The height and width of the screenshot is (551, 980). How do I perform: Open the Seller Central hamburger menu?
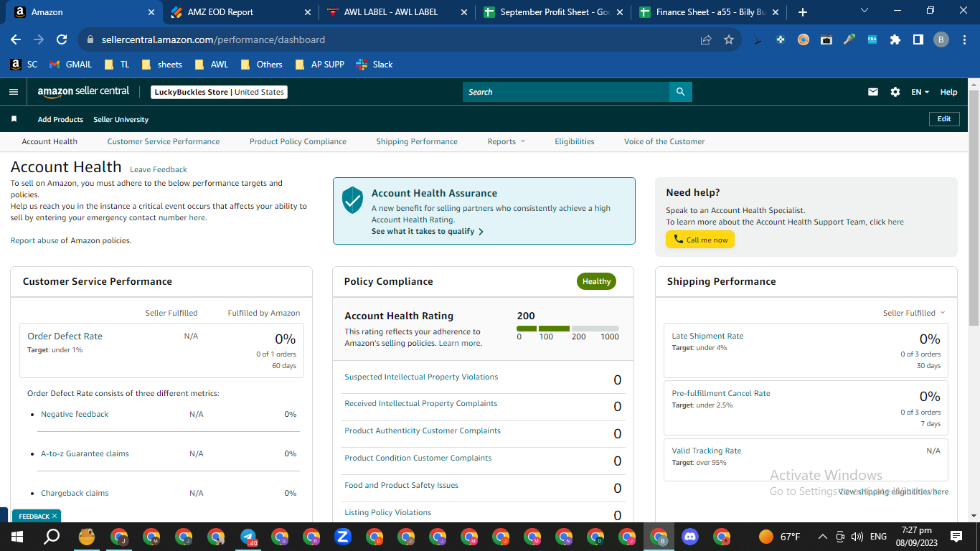coord(14,92)
